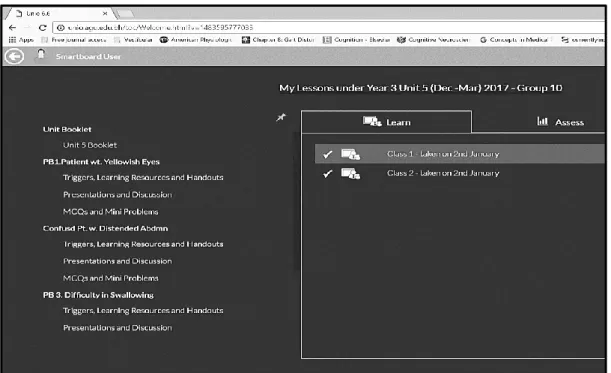611x373 pixels.
Task: Switch to the Learn tab
Action: pyautogui.click(x=386, y=122)
